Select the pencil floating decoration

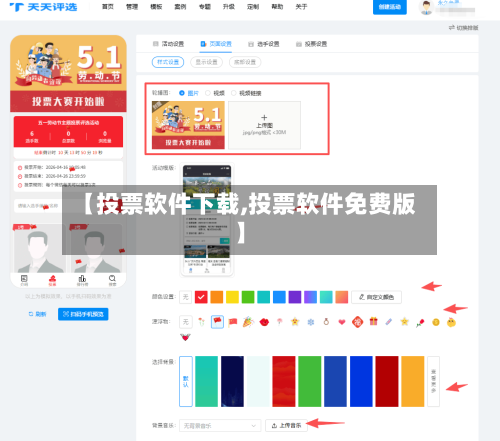click(389, 322)
